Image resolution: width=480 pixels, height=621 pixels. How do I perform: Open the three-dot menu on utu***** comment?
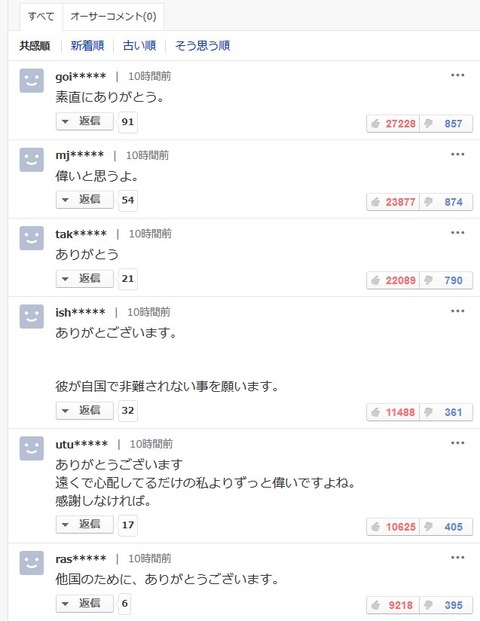coord(457,443)
